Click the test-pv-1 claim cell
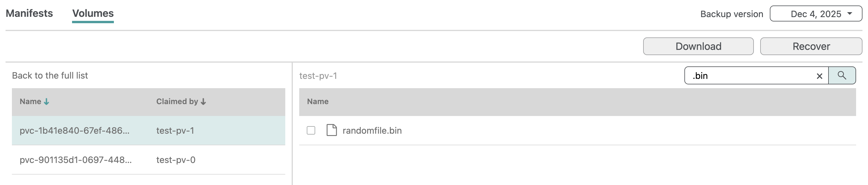The height and width of the screenshot is (185, 868). tap(175, 130)
